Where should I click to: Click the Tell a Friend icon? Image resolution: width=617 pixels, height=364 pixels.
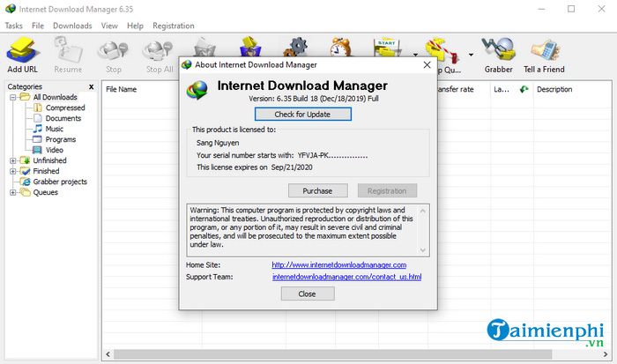coord(544,56)
